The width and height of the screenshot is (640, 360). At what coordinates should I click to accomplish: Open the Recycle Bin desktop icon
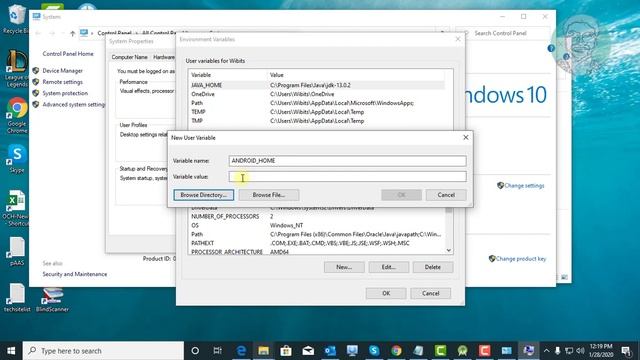click(16, 18)
